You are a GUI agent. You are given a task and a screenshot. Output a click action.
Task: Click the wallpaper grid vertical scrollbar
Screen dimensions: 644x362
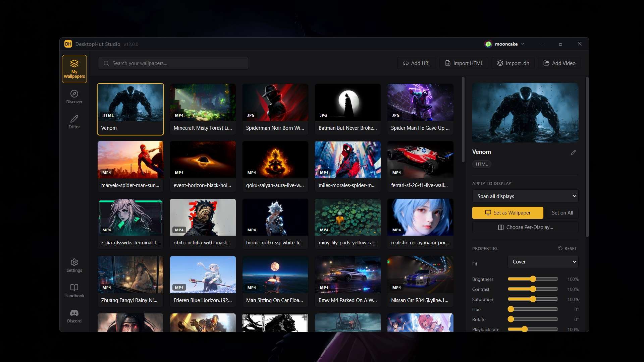click(463, 120)
